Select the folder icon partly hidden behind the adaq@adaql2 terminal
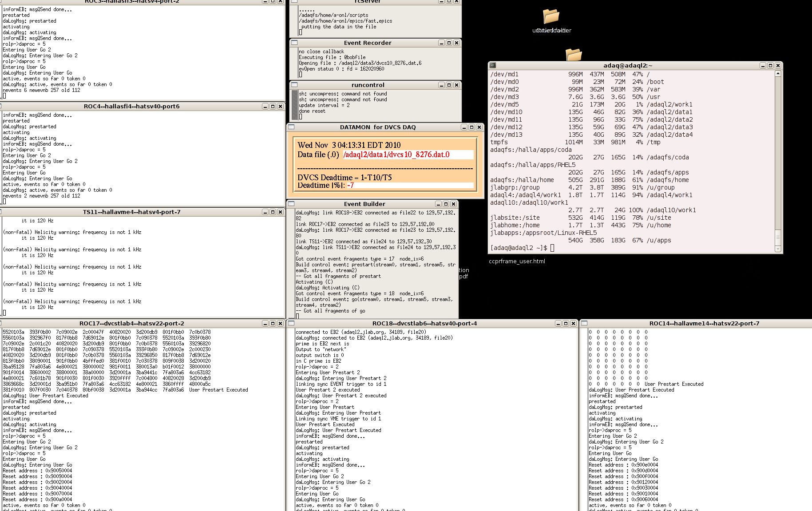This screenshot has width=812, height=511. pos(574,55)
